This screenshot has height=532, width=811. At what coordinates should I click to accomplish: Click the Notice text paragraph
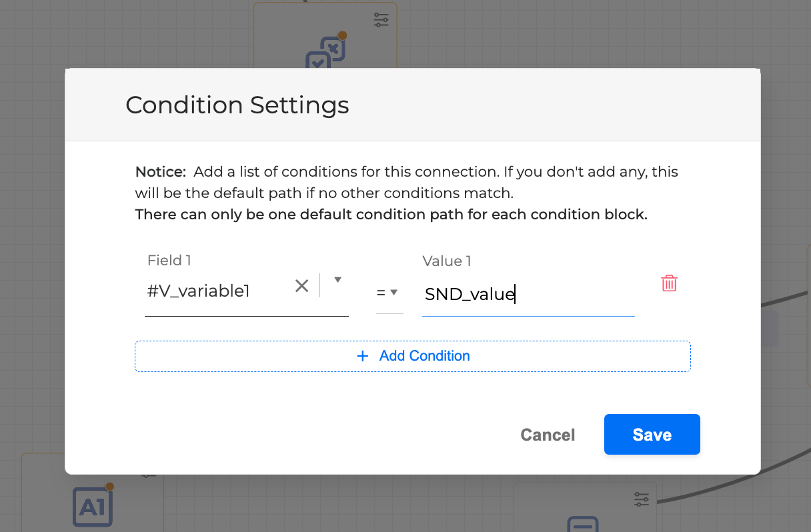click(x=406, y=193)
